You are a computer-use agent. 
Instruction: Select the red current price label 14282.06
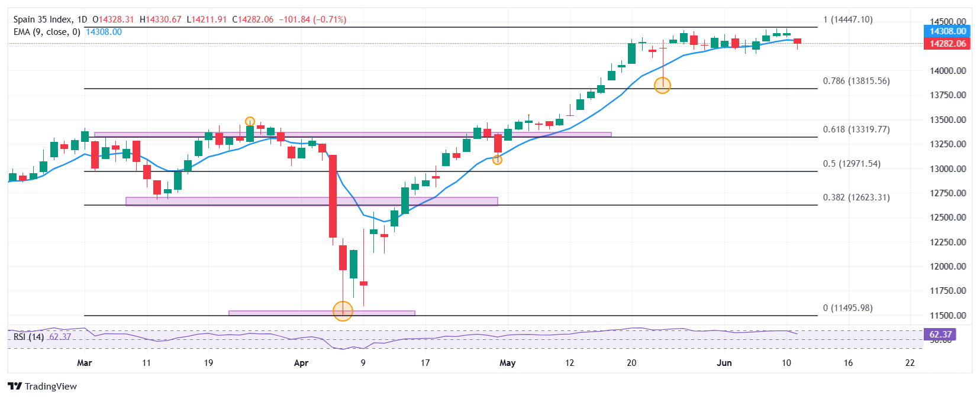(x=947, y=44)
